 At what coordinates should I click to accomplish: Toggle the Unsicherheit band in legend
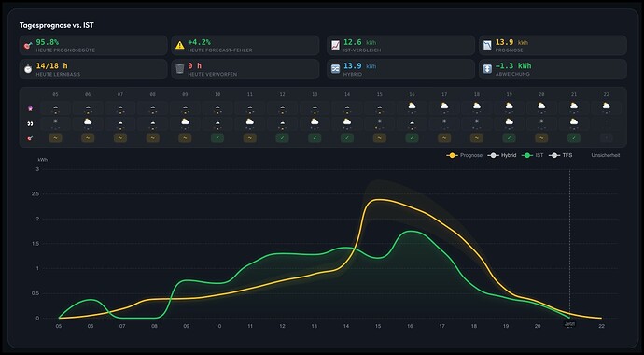606,155
